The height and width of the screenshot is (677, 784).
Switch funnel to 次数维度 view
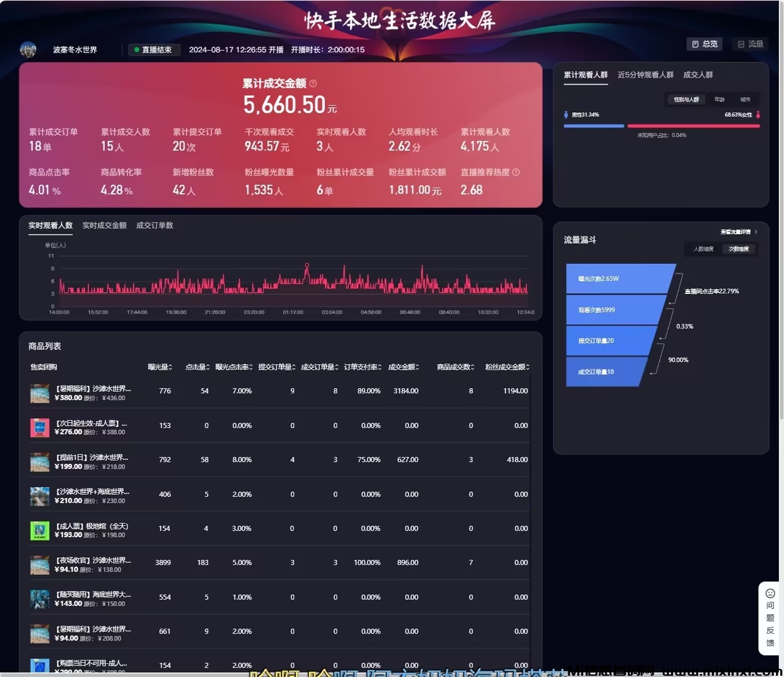(x=738, y=249)
